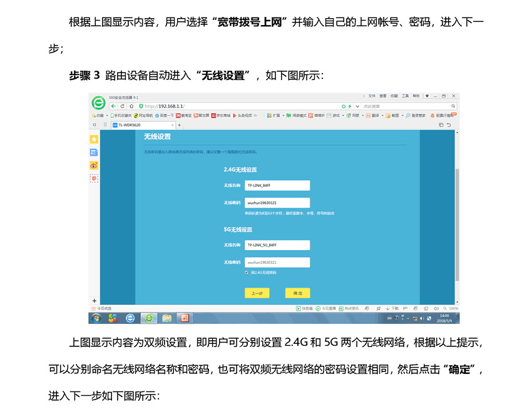Image resolution: width=532 pixels, height=417 pixels.
Task: Open the 文件 menu
Action: (372, 96)
